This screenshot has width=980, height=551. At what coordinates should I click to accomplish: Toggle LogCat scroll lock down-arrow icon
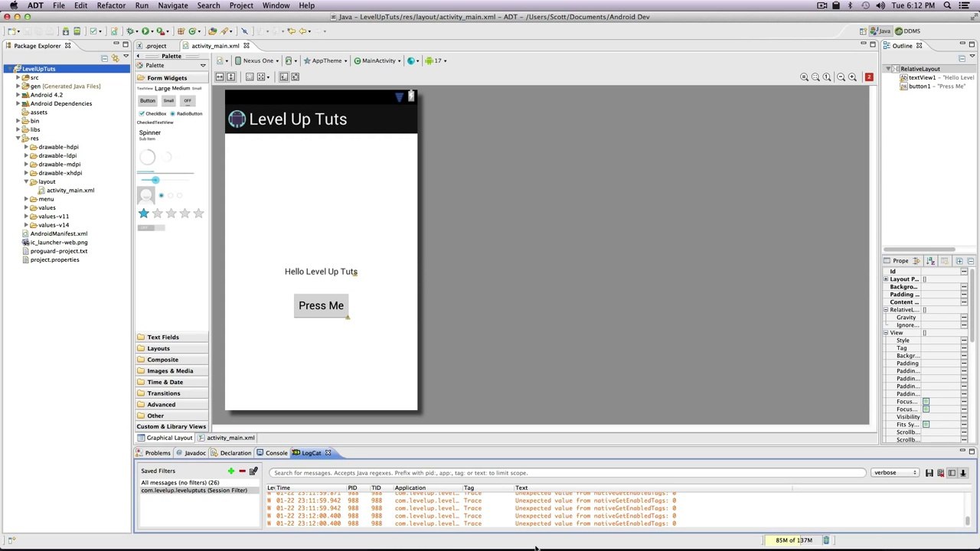pyautogui.click(x=963, y=473)
